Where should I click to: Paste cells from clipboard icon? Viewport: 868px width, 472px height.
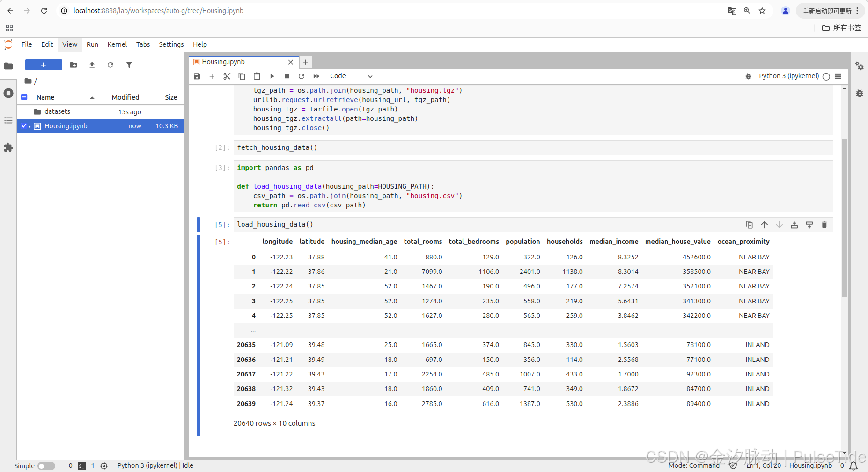coord(257,76)
